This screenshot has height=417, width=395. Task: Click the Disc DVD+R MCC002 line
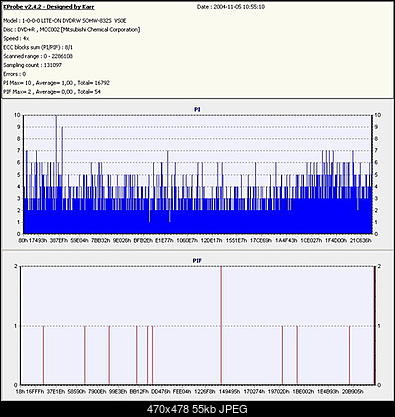[71, 30]
